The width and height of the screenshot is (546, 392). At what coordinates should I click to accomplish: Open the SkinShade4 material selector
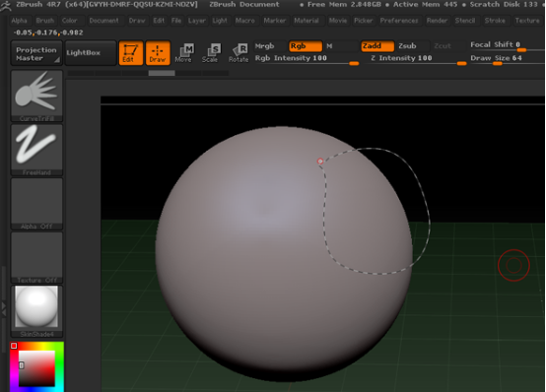36,311
